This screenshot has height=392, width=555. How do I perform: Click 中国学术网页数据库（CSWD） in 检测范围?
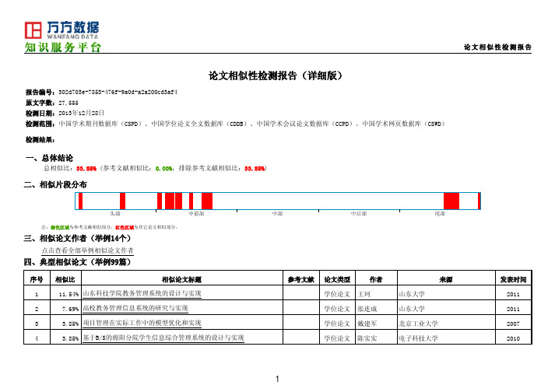403,124
